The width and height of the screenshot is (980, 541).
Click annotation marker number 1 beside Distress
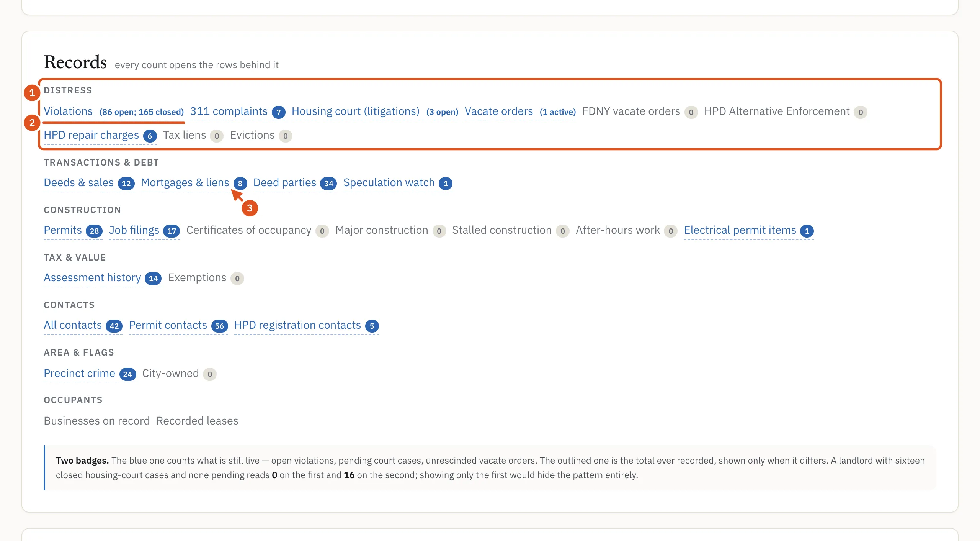click(32, 93)
